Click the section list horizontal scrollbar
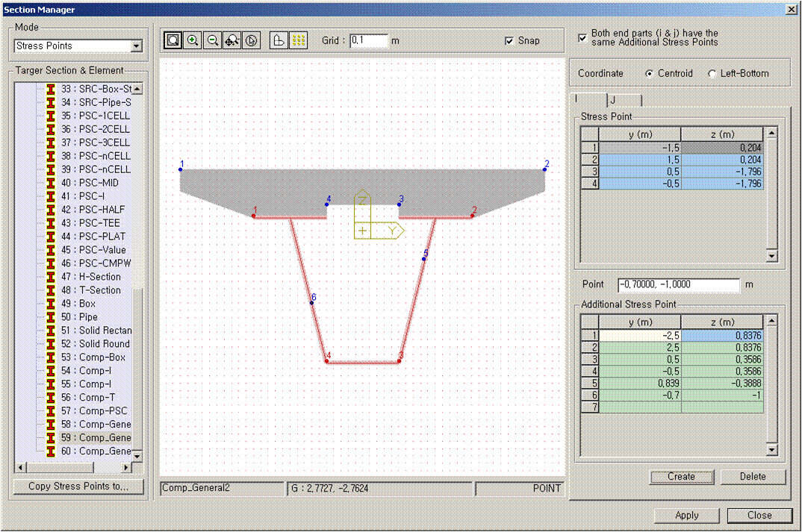This screenshot has width=802, height=532. point(74,467)
